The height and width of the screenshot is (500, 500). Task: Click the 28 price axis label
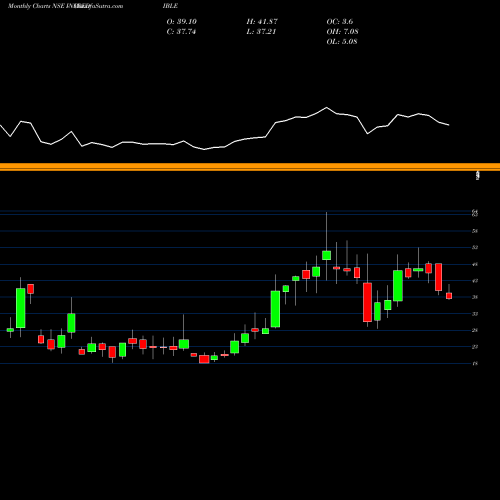tap(475, 330)
